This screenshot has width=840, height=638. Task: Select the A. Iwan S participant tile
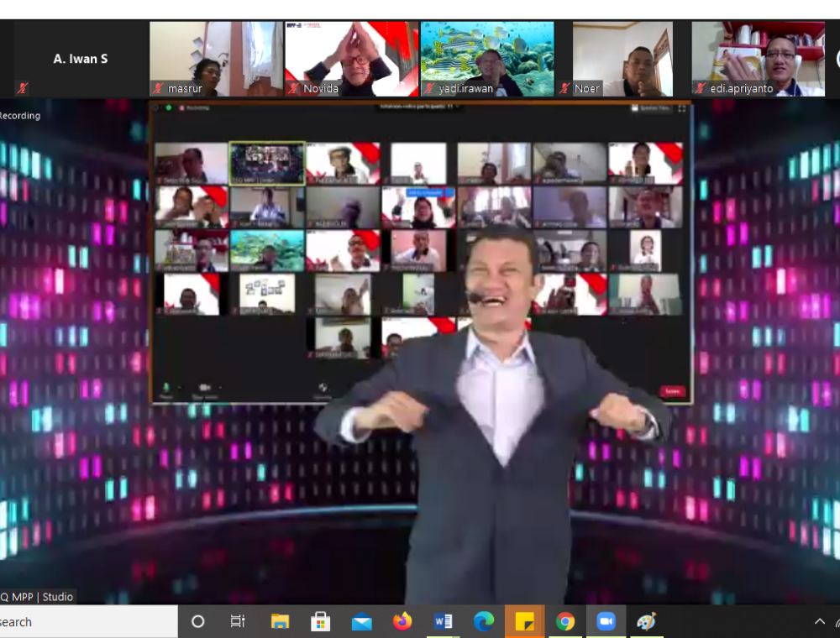[81, 59]
